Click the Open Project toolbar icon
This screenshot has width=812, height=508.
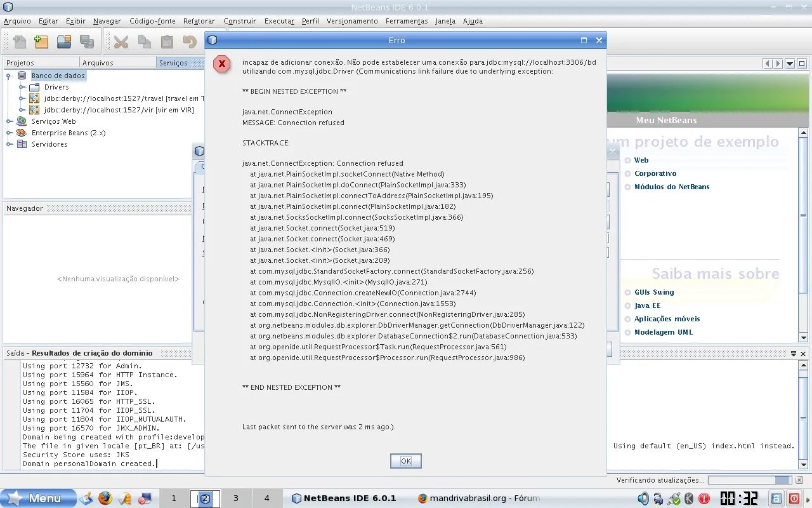pos(64,42)
